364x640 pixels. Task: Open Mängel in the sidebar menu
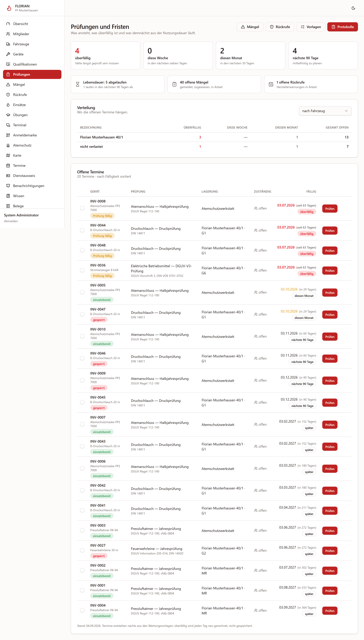coord(32,85)
